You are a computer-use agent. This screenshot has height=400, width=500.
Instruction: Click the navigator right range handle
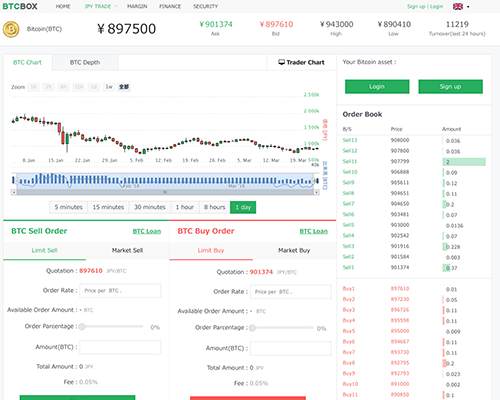[x=313, y=180]
